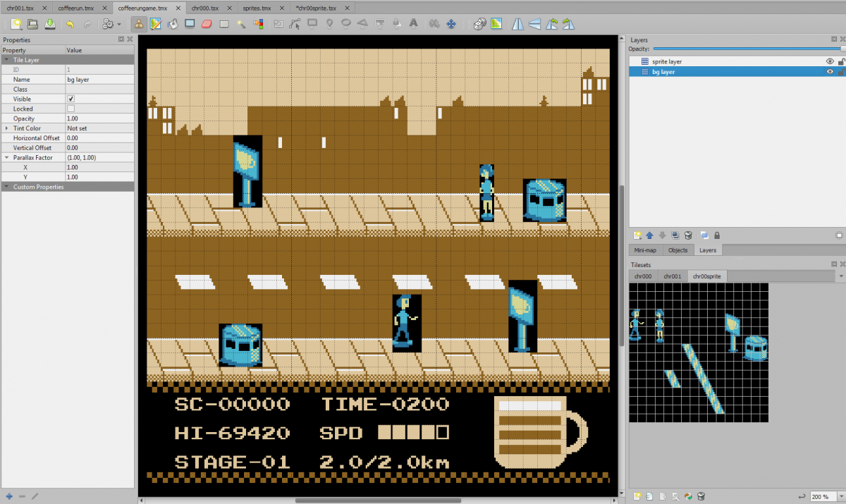Flip the stamp horizontally
846x504 pixels.
point(518,23)
